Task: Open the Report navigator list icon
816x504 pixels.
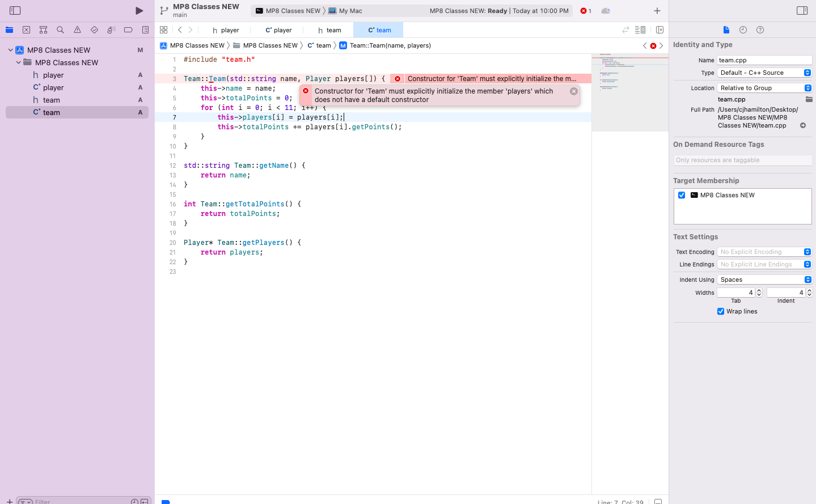Action: 145,29
